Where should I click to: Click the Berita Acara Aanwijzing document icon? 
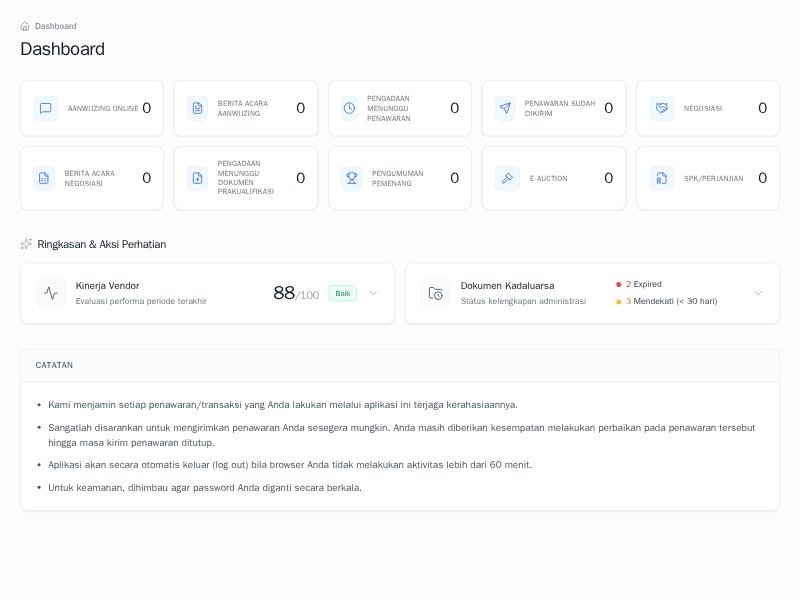click(197, 108)
